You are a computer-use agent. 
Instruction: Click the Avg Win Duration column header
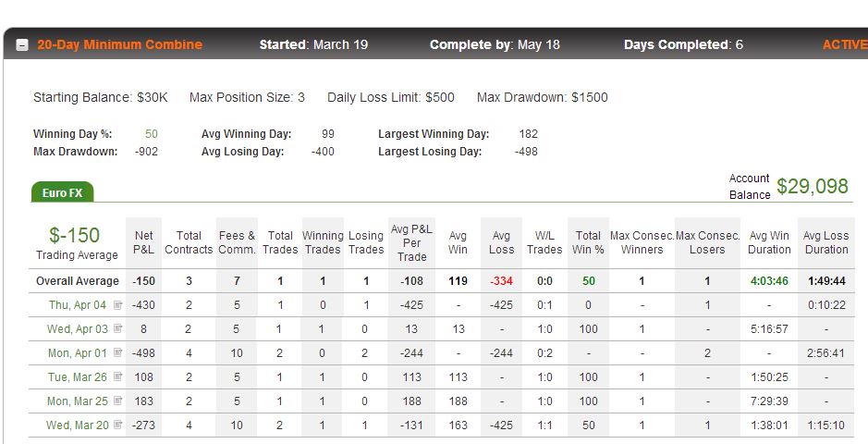point(769,242)
